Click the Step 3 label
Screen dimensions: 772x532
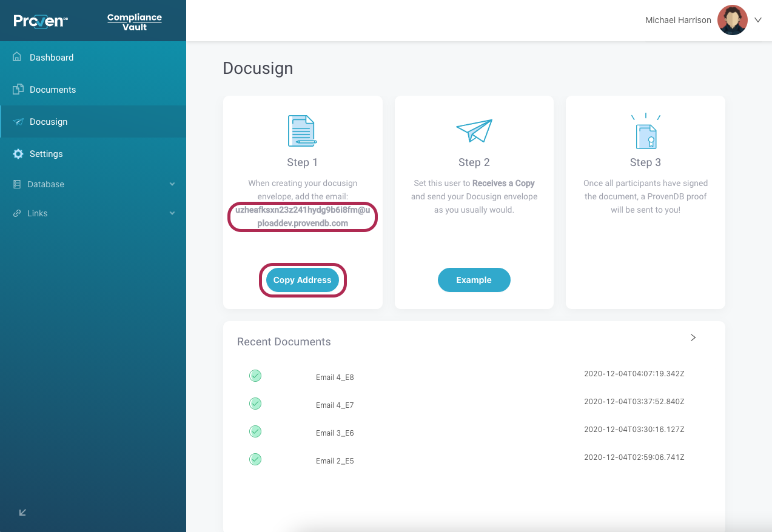(x=645, y=162)
